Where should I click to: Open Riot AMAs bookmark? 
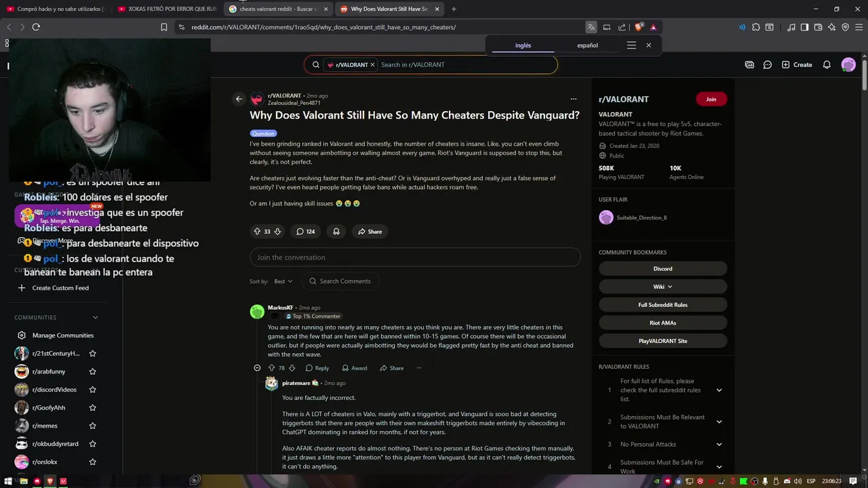point(663,323)
